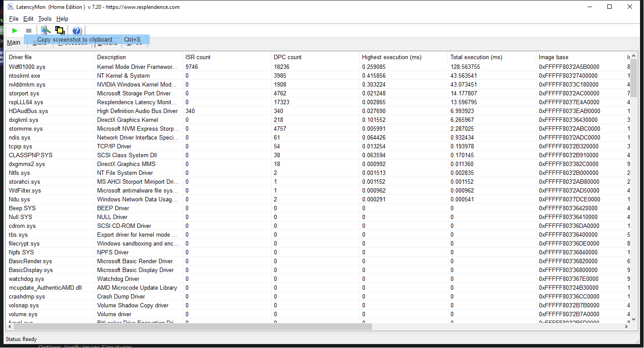Click the monitor with green pencil toolbar icon
The width and height of the screenshot is (644, 348).
(45, 30)
